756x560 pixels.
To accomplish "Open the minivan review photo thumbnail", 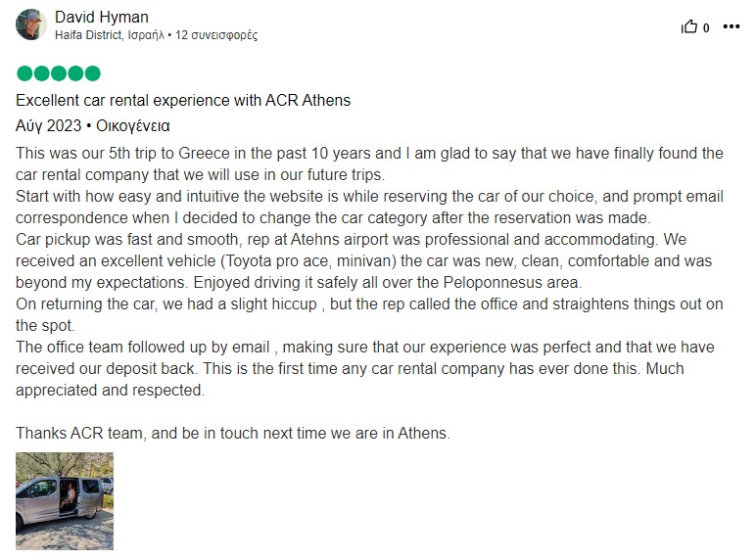I will (65, 501).
